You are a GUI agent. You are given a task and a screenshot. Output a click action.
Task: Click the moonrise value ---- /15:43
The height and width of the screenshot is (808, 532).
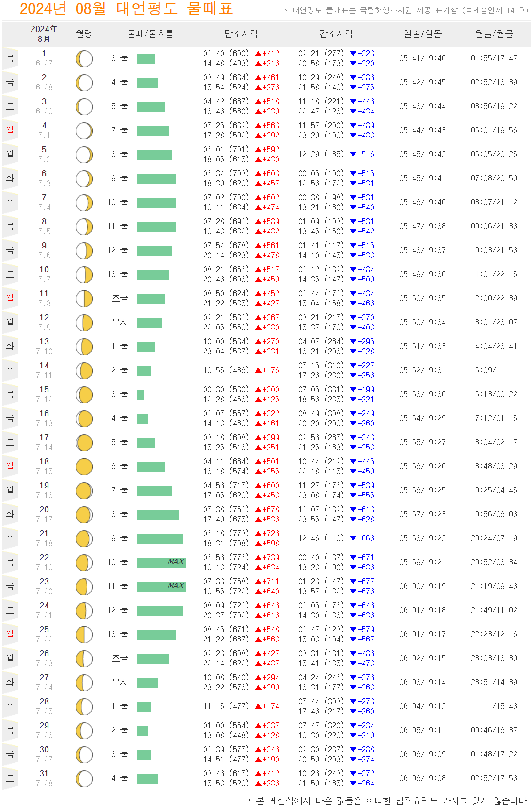coord(494,707)
